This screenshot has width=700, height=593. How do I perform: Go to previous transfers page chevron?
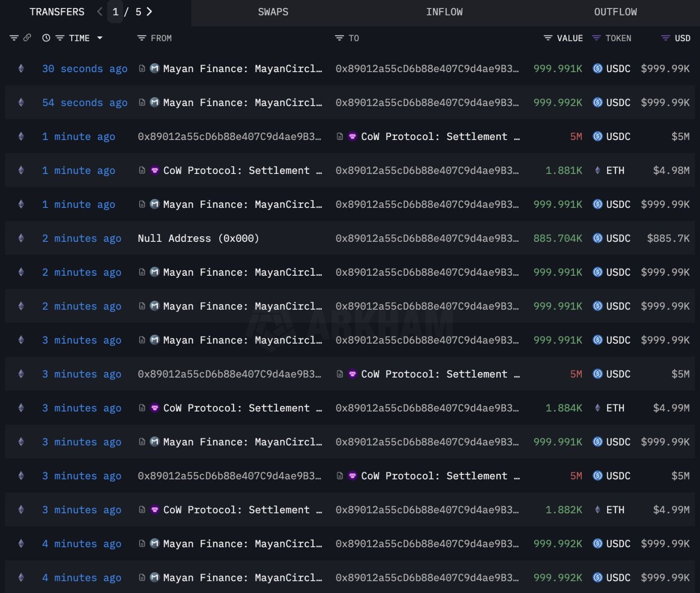pyautogui.click(x=99, y=12)
